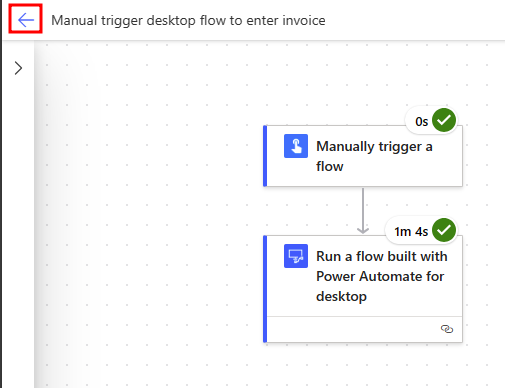Select the Run a flow built with Power Automate for desktop action
505x388 pixels.
[363, 289]
